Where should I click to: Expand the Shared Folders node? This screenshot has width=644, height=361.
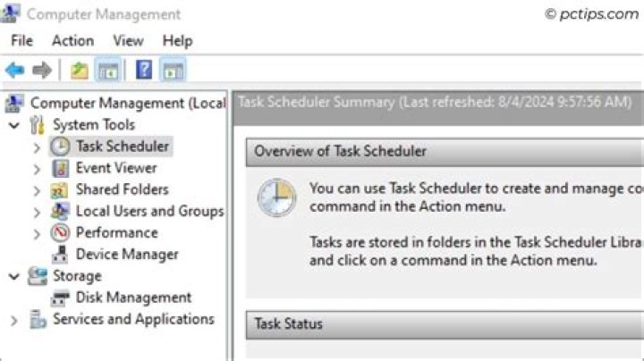37,190
